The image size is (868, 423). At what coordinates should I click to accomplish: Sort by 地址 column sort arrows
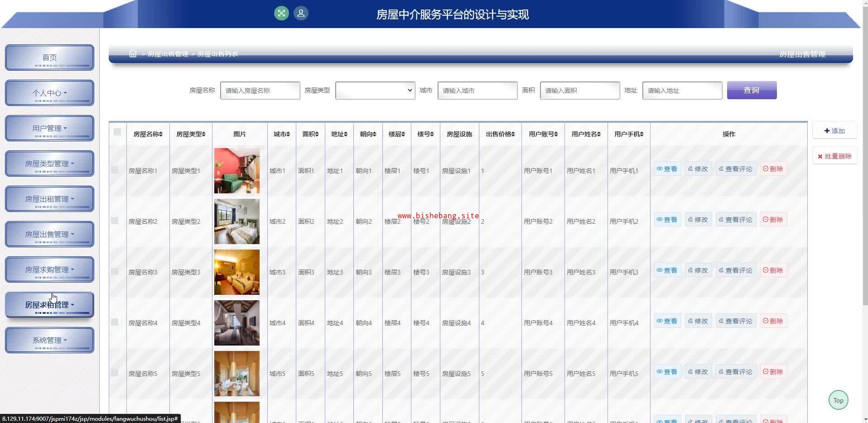tap(346, 135)
